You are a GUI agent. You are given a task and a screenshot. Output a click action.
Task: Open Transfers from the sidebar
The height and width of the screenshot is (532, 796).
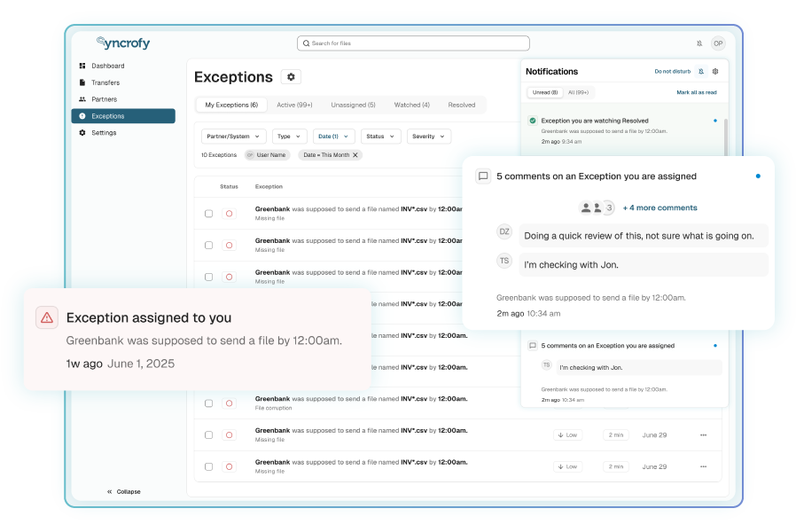click(105, 82)
